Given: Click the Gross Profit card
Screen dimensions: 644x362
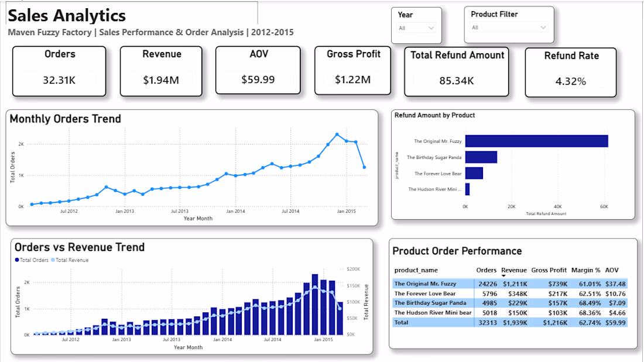Looking at the screenshot, I should (353, 71).
